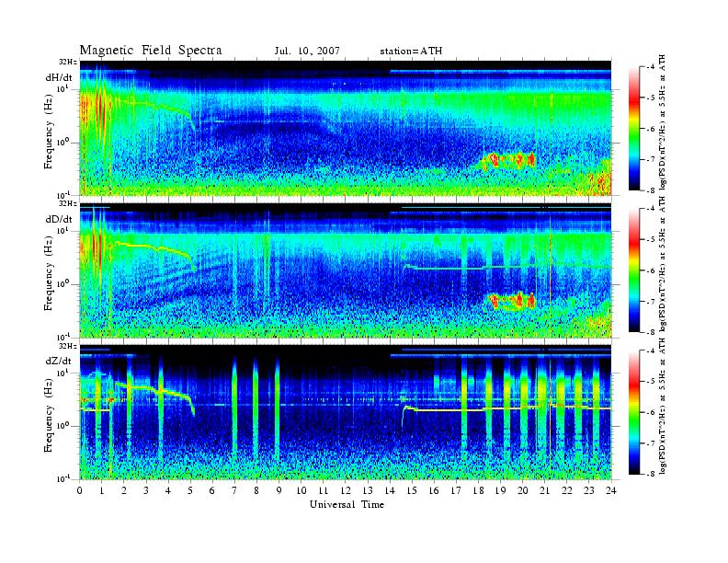Click the 'dZ/dt' panel label
This screenshot has height=563, width=728.
[x=59, y=361]
